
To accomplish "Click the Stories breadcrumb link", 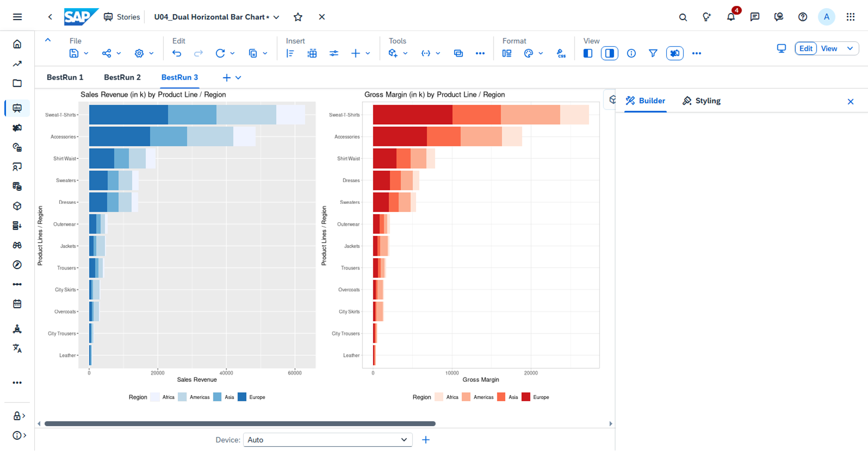I will (x=129, y=17).
